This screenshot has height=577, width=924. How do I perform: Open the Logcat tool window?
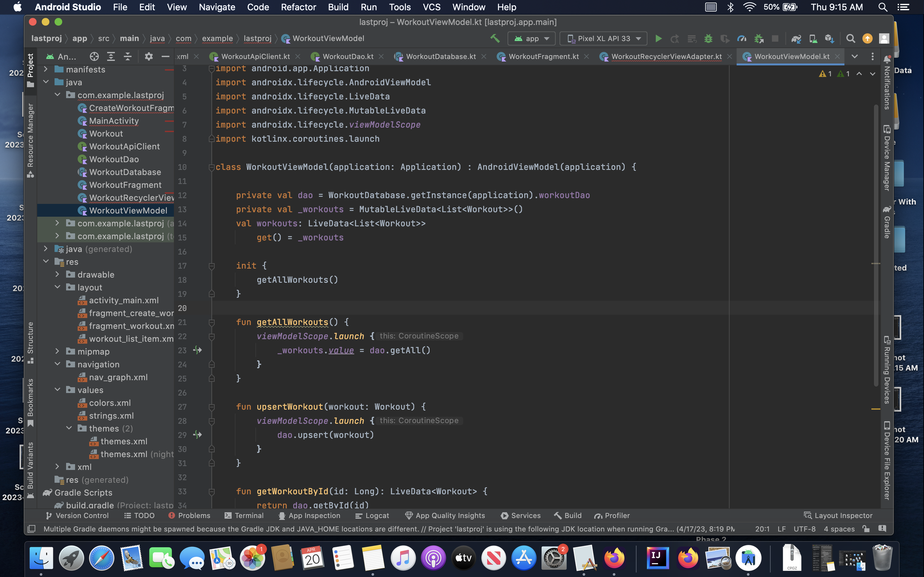click(372, 515)
